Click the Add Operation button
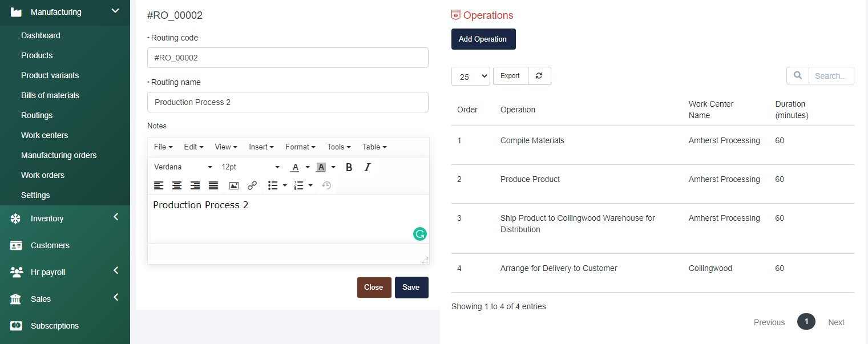The width and height of the screenshot is (868, 344). point(483,39)
